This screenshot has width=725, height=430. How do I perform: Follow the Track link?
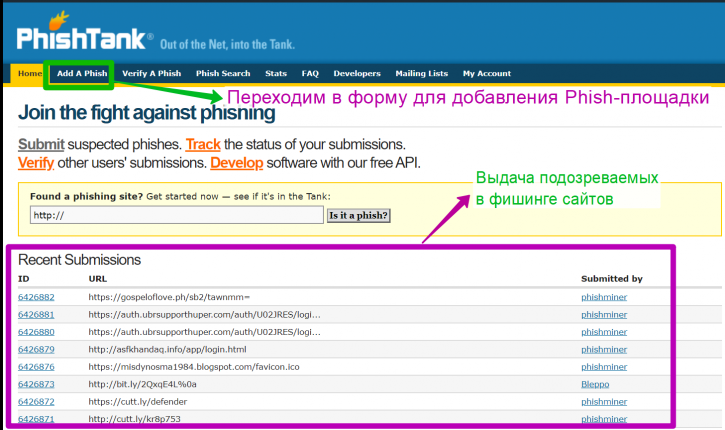[x=203, y=144]
